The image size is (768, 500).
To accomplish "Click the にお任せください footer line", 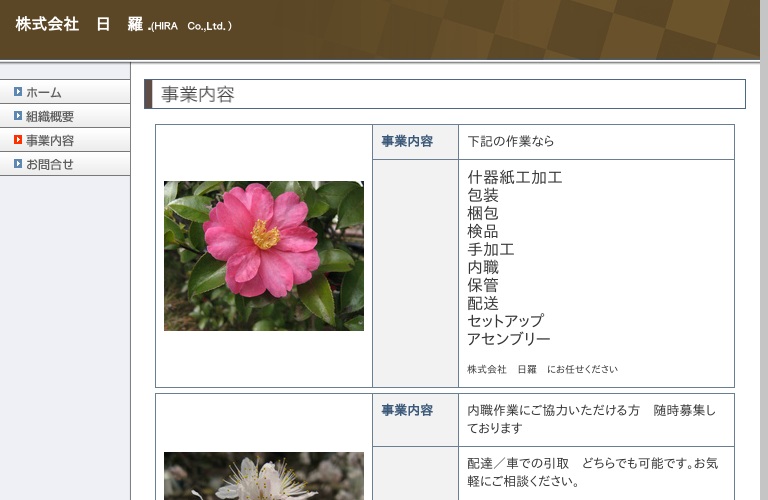I will pos(543,369).
